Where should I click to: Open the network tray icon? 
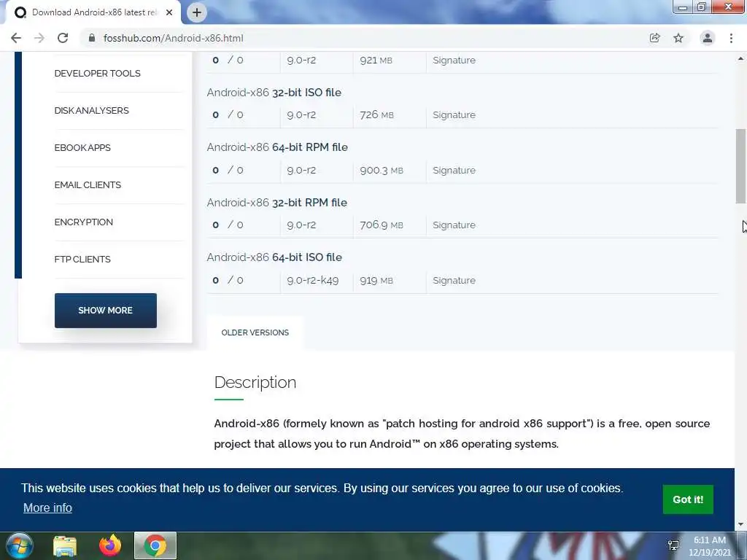(673, 545)
